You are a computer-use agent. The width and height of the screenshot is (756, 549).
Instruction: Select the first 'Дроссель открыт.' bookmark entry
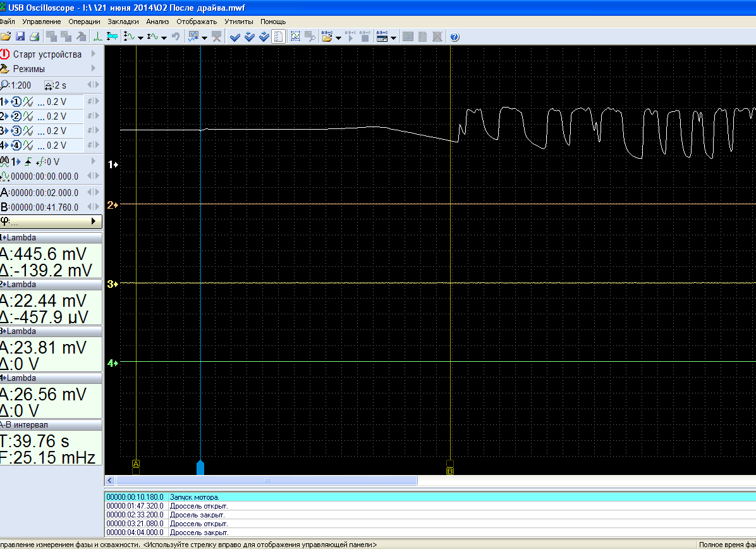pyautogui.click(x=199, y=506)
